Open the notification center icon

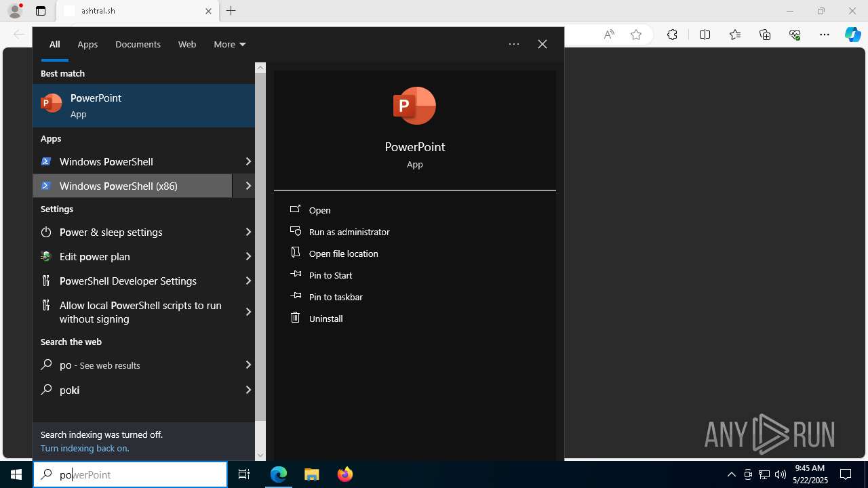pos(846,474)
